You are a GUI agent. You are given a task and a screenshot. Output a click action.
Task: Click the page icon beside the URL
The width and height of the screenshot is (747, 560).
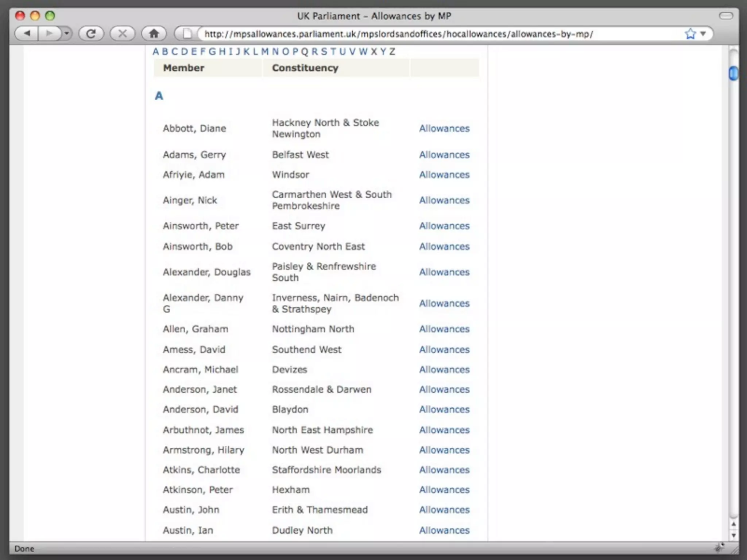[187, 34]
